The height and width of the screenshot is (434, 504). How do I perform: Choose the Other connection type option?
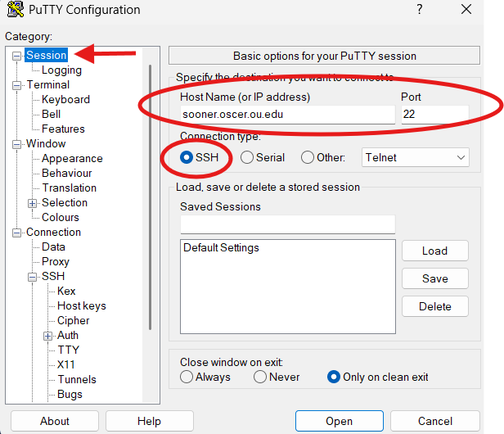[308, 157]
